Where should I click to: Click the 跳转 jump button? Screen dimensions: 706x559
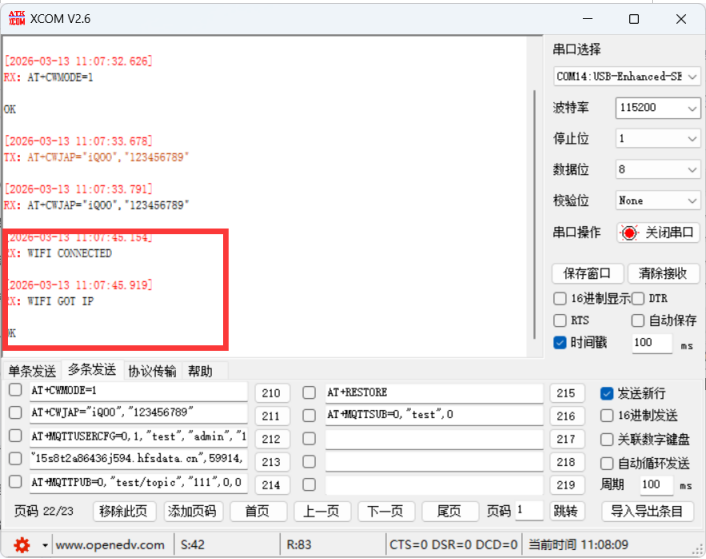(567, 511)
